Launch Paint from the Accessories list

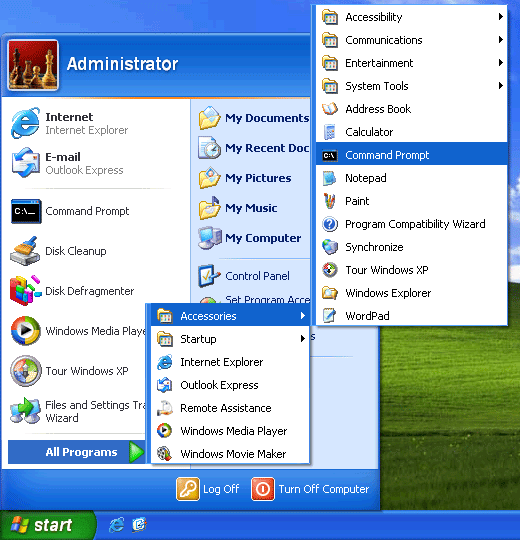(411, 201)
